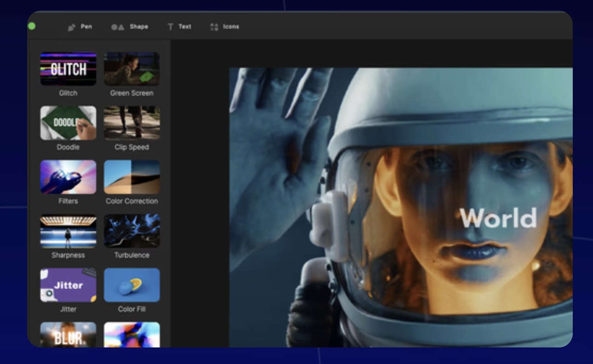Add the Jitter effect

[68, 285]
